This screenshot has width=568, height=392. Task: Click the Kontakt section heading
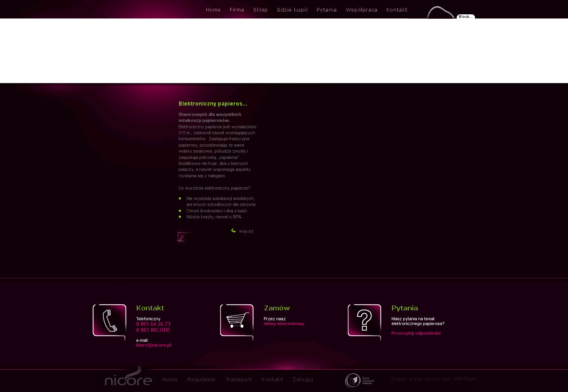pos(150,308)
